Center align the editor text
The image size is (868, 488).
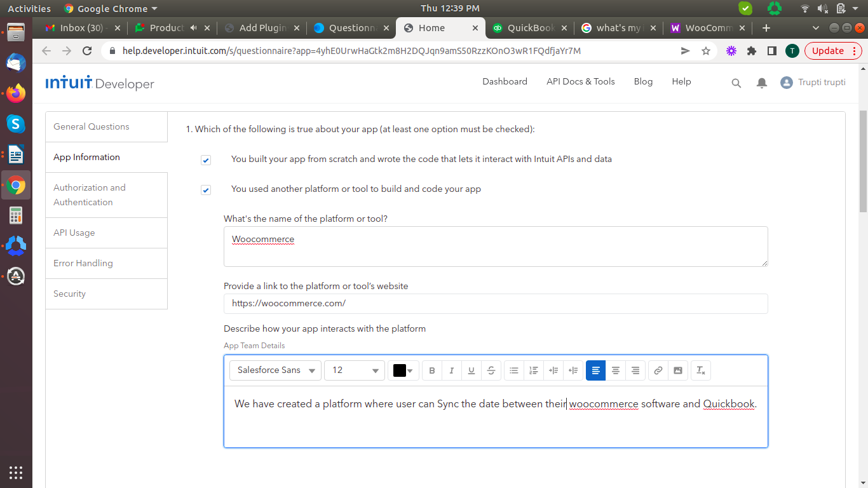click(615, 370)
